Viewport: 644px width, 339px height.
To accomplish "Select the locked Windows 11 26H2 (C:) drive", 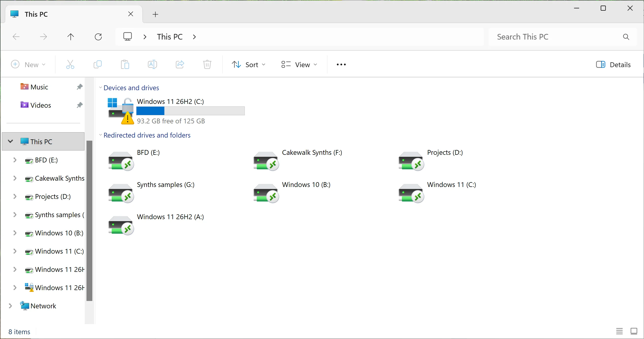I will [176, 111].
